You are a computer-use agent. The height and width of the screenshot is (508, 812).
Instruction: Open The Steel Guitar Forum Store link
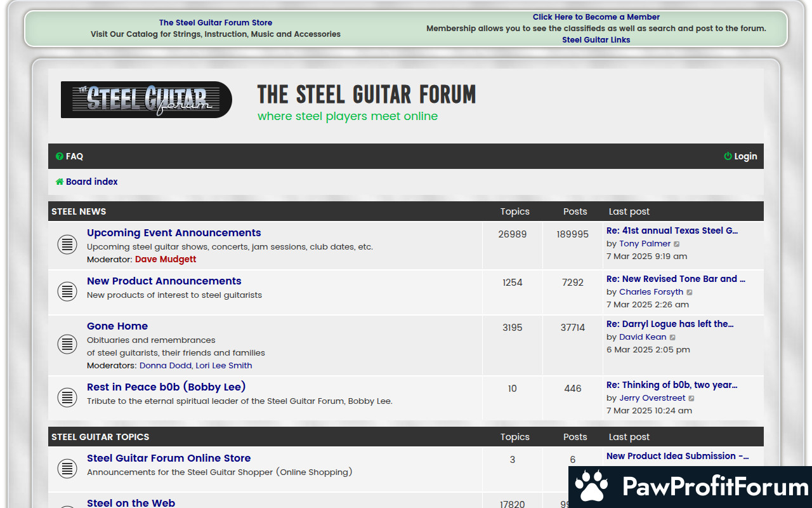point(216,22)
